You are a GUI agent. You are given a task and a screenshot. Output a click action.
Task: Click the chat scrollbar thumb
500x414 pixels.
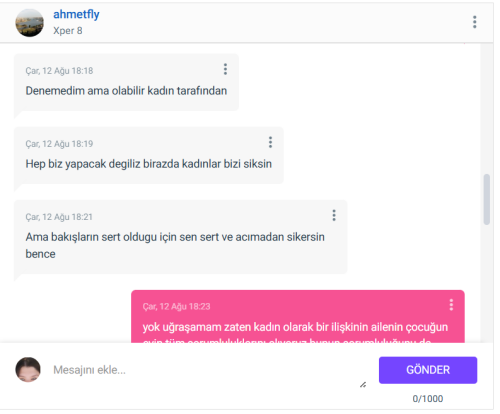coord(487,199)
